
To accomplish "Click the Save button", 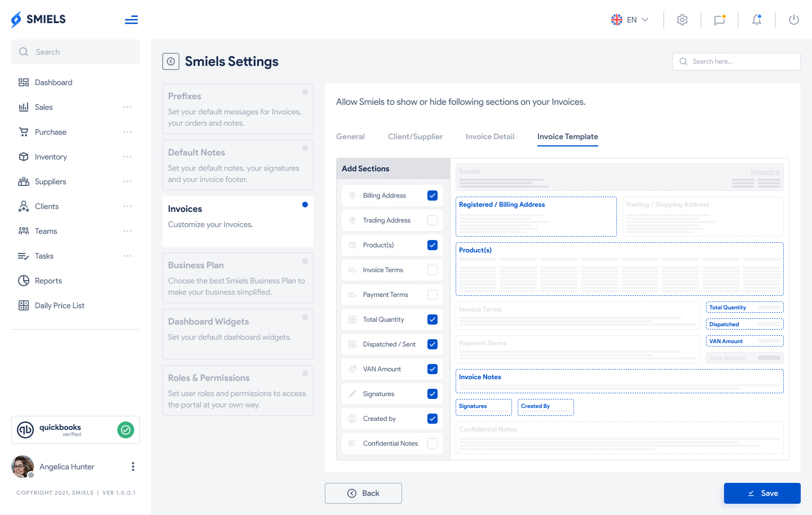I will point(762,493).
